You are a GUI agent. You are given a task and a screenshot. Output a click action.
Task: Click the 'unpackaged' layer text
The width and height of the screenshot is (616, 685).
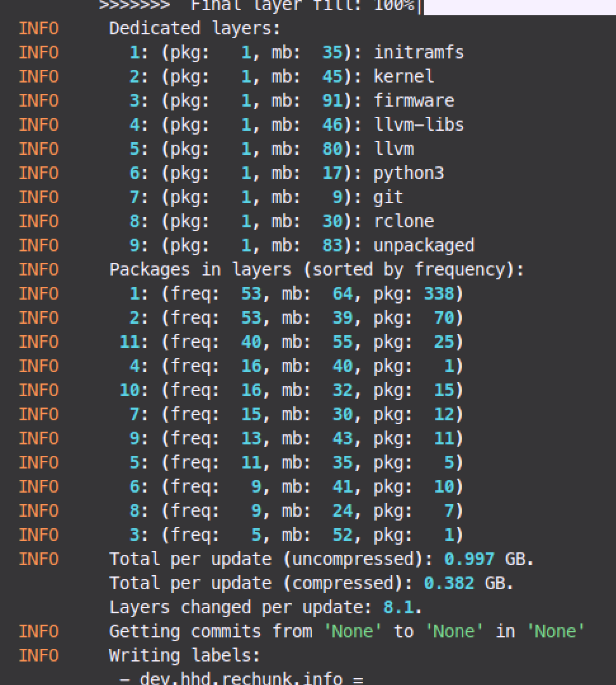click(423, 245)
